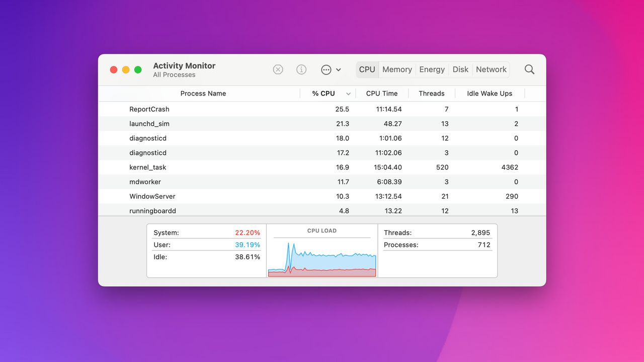Switch to the Memory tab
The image size is (644, 362).
tap(397, 69)
